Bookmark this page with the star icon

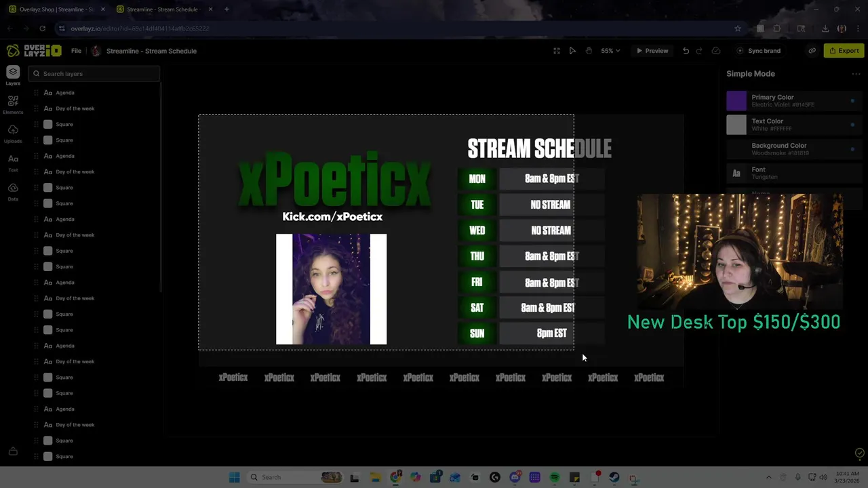738,28
